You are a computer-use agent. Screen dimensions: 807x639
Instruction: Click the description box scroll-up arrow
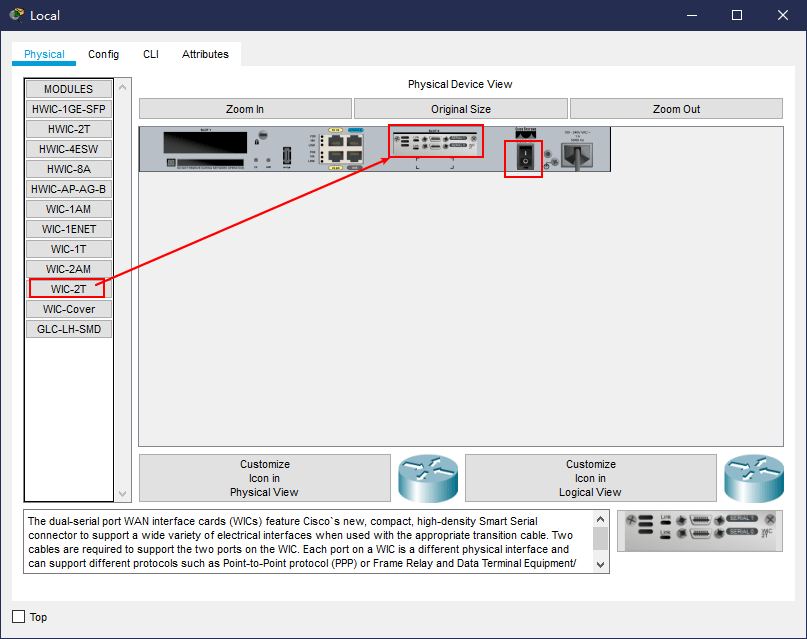pos(600,519)
